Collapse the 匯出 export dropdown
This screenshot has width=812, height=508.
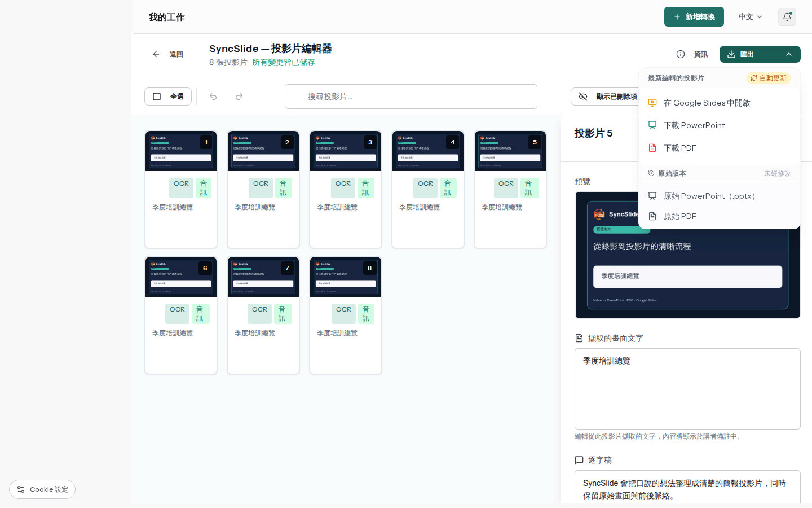[760, 54]
